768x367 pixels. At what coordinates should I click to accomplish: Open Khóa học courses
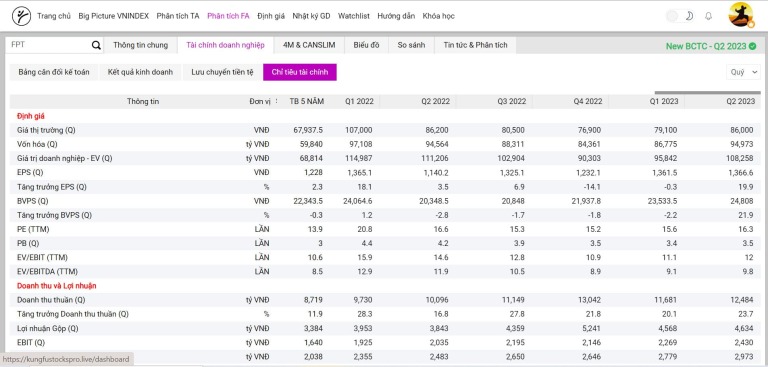(438, 16)
